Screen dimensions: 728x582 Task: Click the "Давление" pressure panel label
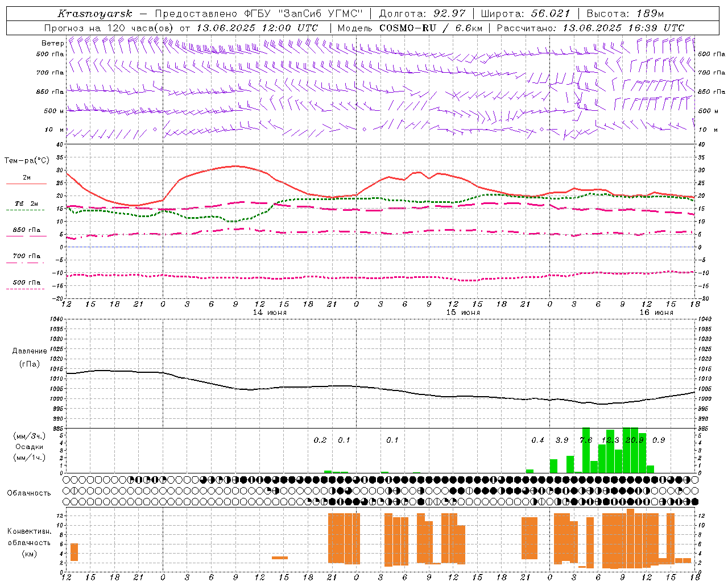[30, 351]
